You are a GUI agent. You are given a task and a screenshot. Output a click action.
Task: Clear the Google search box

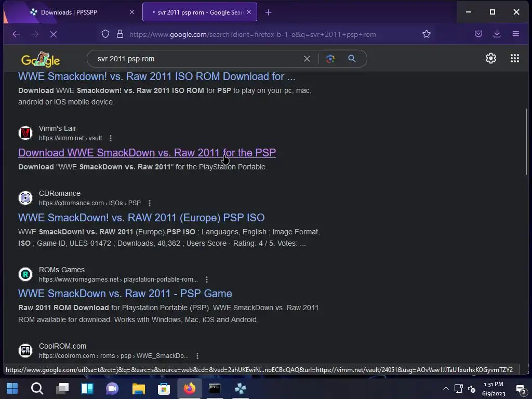pyautogui.click(x=307, y=59)
